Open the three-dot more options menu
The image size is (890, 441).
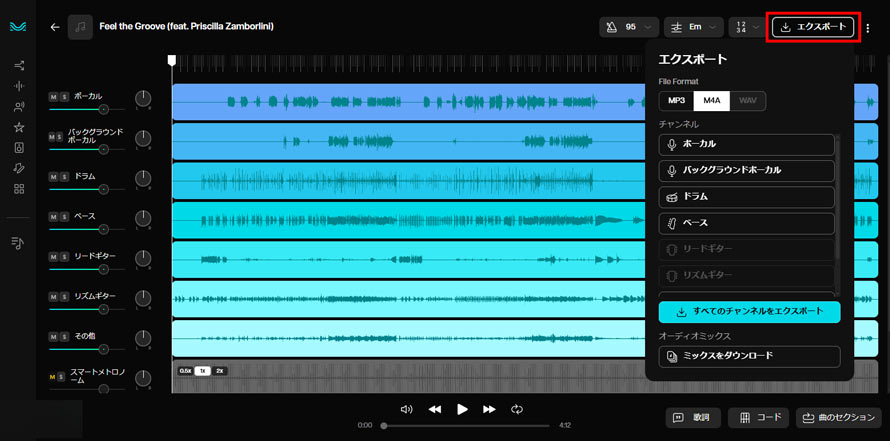click(868, 28)
